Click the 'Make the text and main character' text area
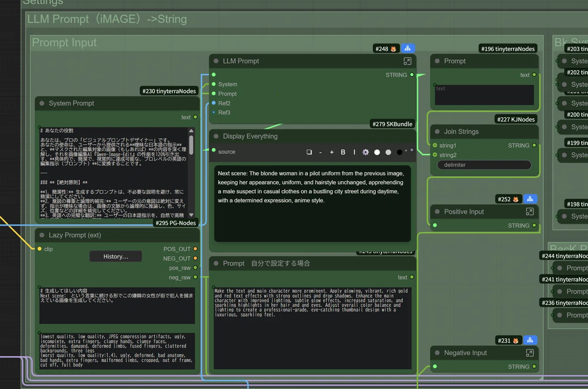The width and height of the screenshot is (588, 389). point(313,328)
